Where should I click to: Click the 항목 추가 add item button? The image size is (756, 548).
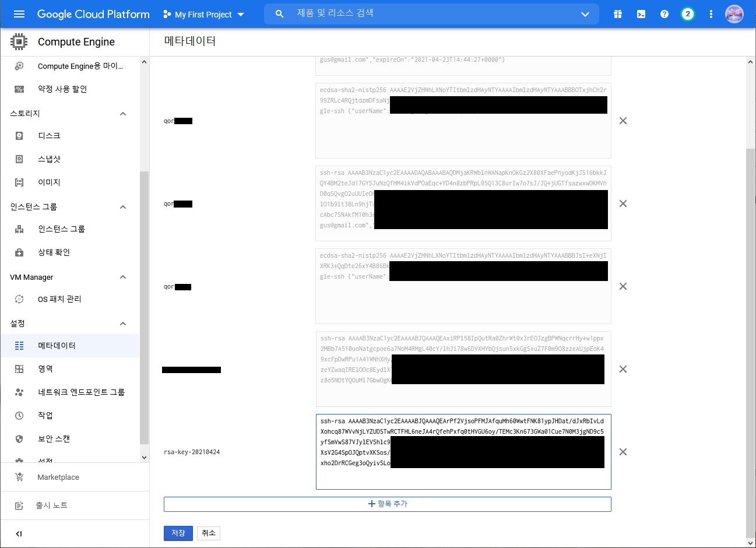point(388,504)
